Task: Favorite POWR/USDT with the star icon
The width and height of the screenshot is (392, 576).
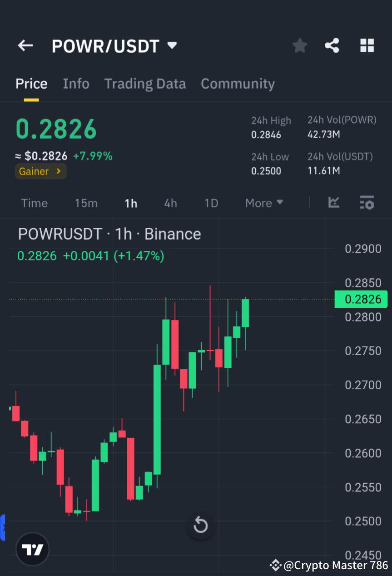Action: click(x=299, y=45)
